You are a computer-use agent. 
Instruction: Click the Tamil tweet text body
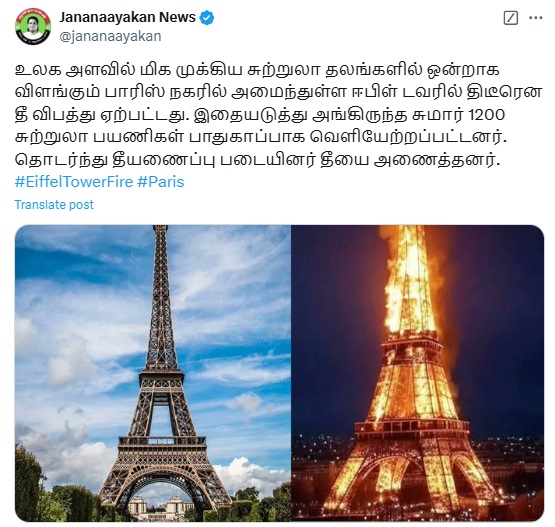coord(278,115)
